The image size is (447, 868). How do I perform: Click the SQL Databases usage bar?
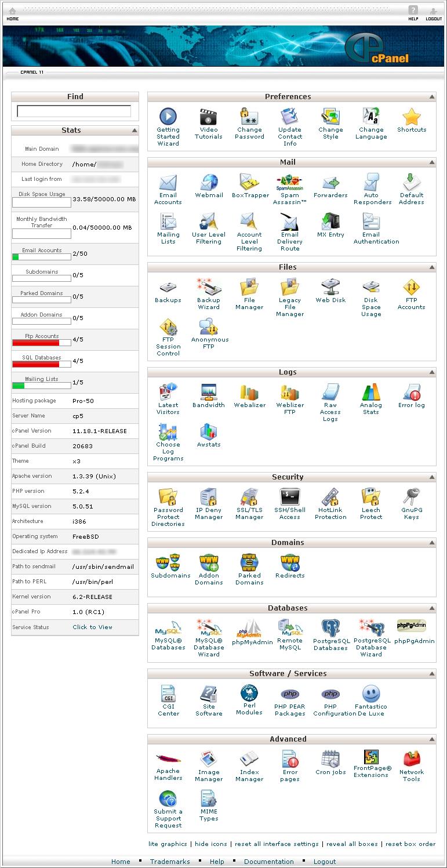[42, 364]
